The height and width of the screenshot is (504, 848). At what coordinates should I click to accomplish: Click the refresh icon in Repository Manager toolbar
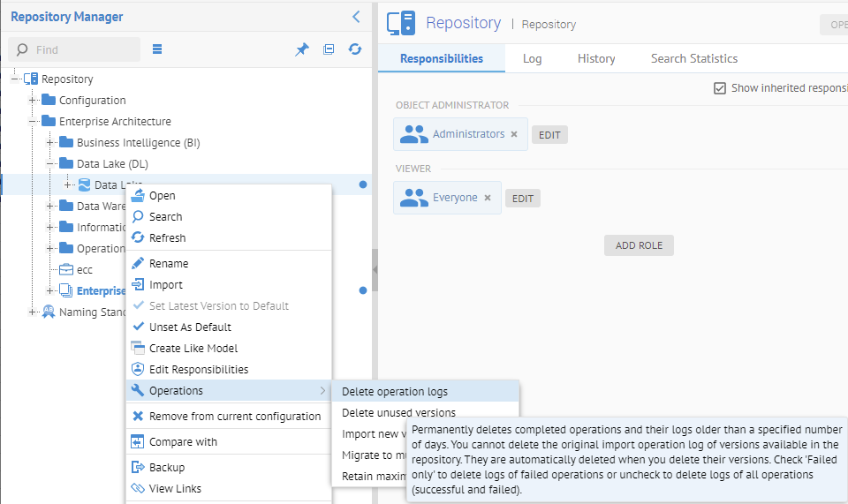[x=355, y=49]
